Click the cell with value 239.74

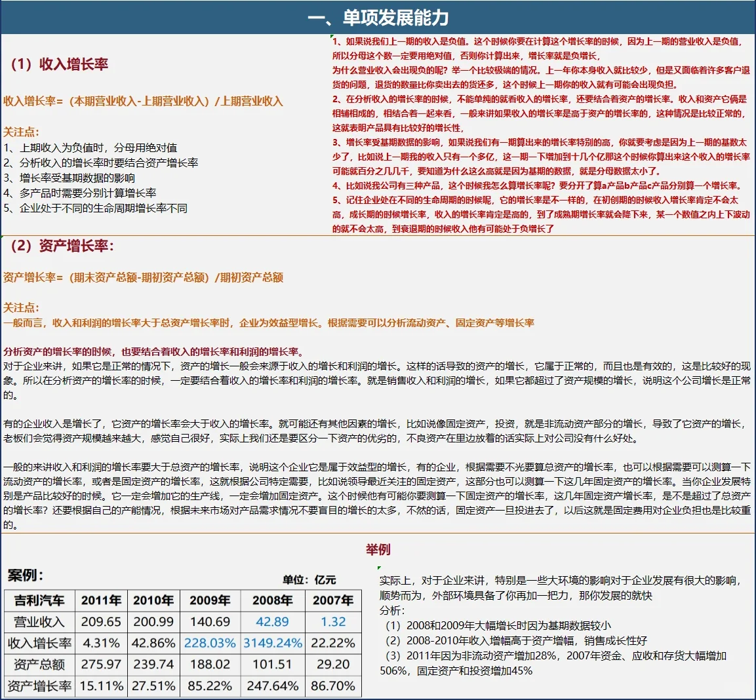[153, 665]
